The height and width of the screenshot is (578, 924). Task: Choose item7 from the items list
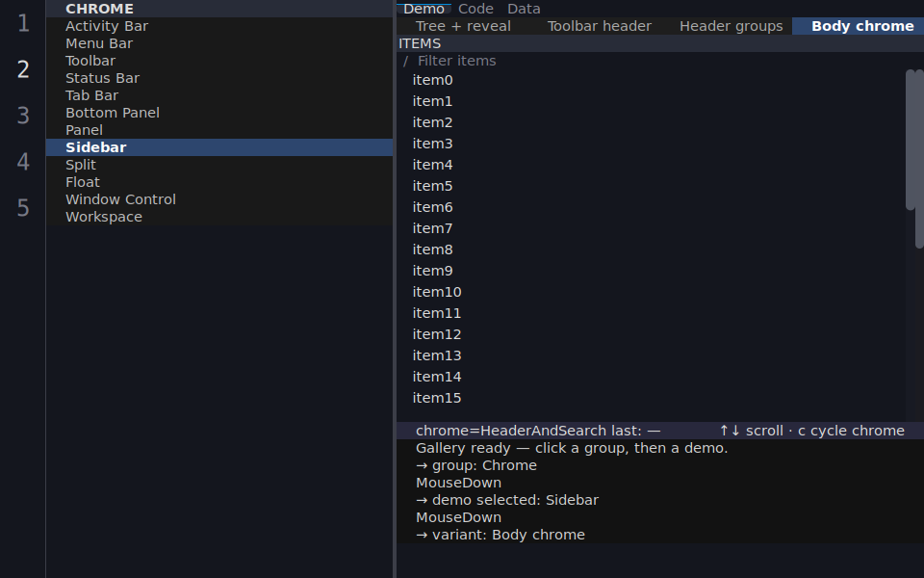[652, 229]
